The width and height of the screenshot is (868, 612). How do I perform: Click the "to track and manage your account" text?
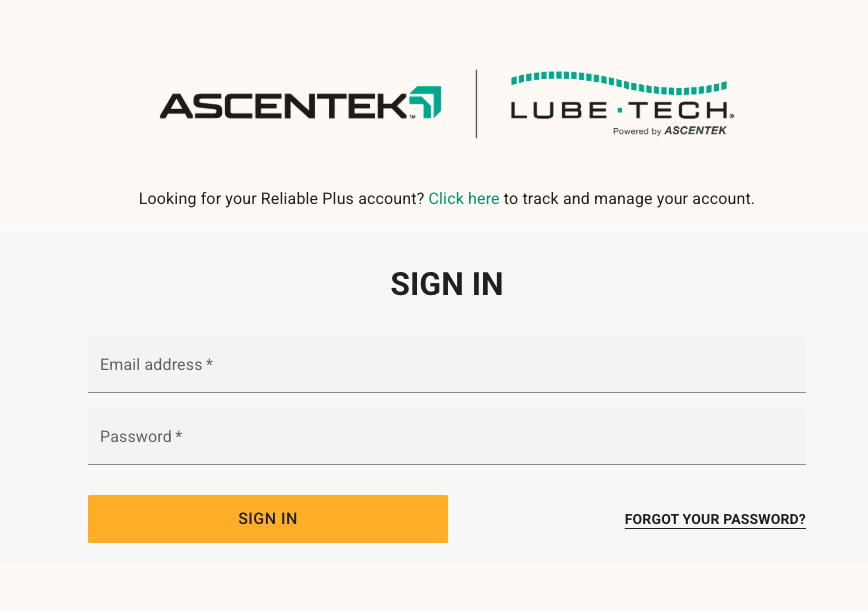pos(628,199)
